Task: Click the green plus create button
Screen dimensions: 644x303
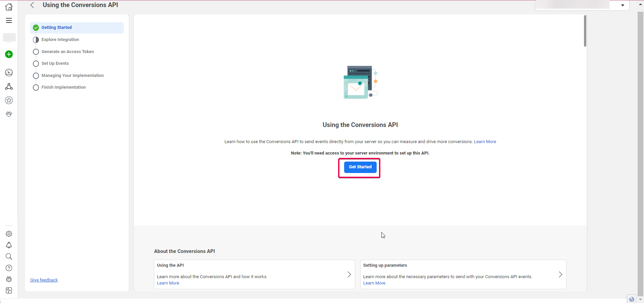Action: coord(9,54)
